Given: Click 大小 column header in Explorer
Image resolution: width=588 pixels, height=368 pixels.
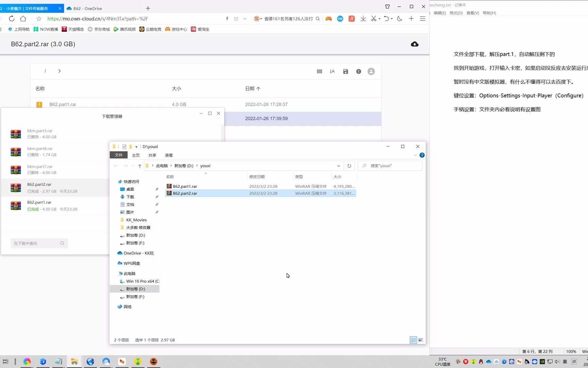Looking at the screenshot, I should [344, 177].
